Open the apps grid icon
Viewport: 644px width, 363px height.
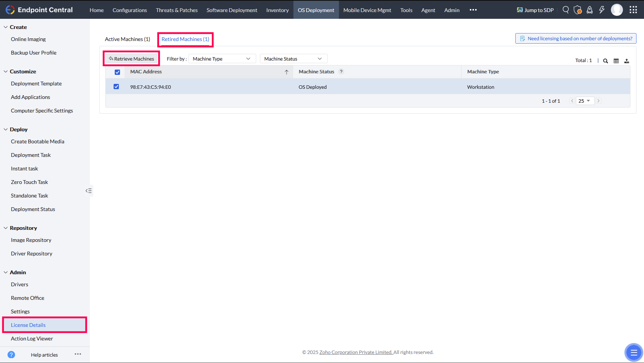click(x=633, y=10)
